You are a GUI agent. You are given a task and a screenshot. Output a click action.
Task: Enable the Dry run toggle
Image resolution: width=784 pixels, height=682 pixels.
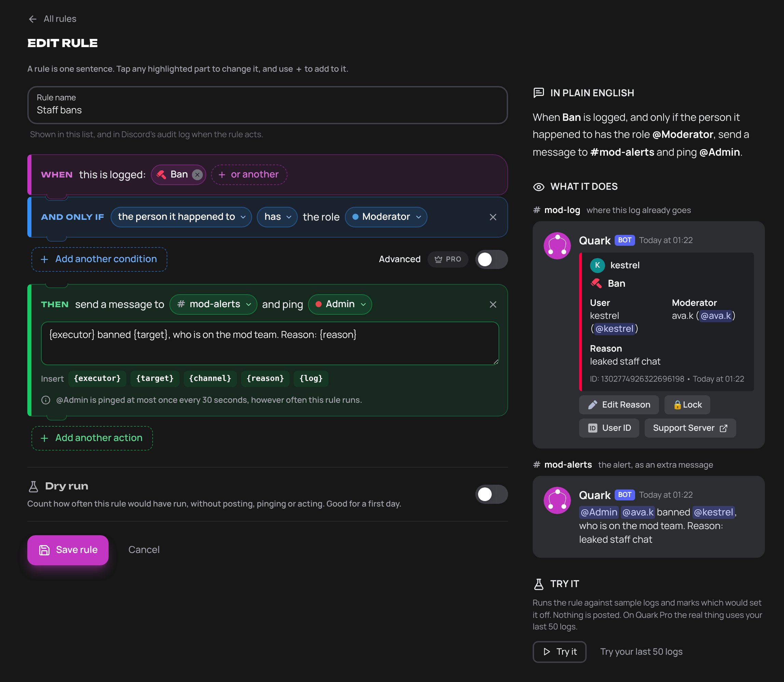(491, 494)
